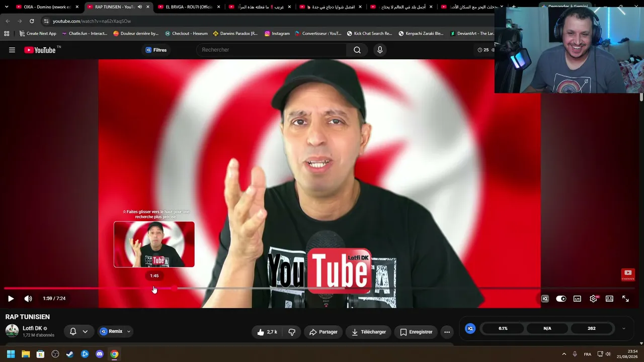644x362 pixels.
Task: Open File Explorer from the taskbar
Action: pyautogui.click(x=26, y=354)
